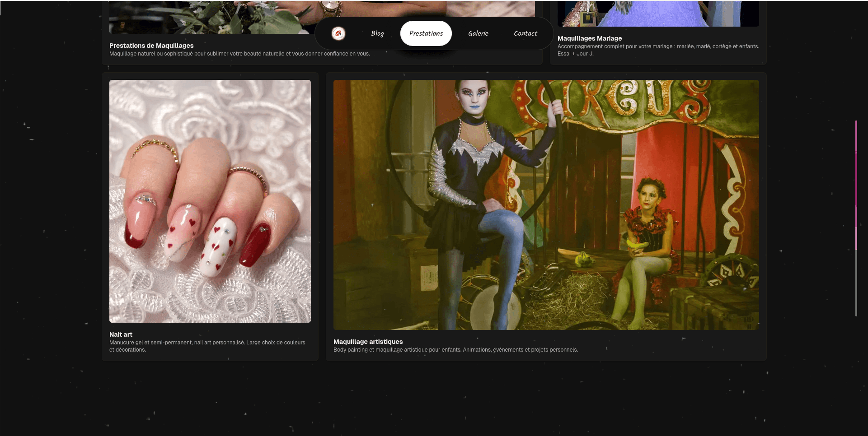Click the wedding accompaniment description text
This screenshot has width=868, height=436.
click(658, 46)
